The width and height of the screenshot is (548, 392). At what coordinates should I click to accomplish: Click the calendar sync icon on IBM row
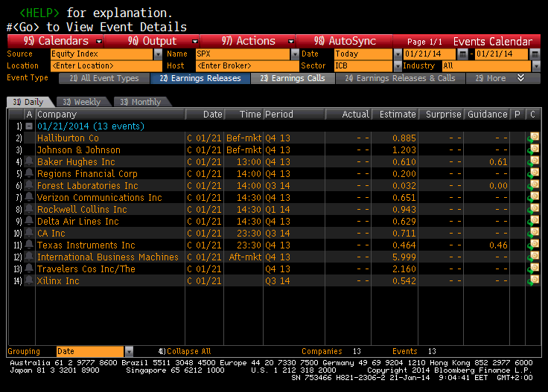point(533,256)
